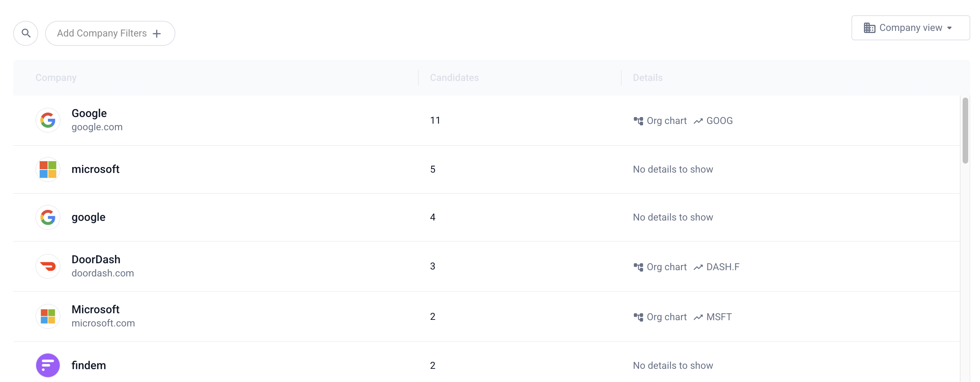Click the vertical scrollbar thumb
Viewport: 980px width, 382px height.
pos(965,130)
